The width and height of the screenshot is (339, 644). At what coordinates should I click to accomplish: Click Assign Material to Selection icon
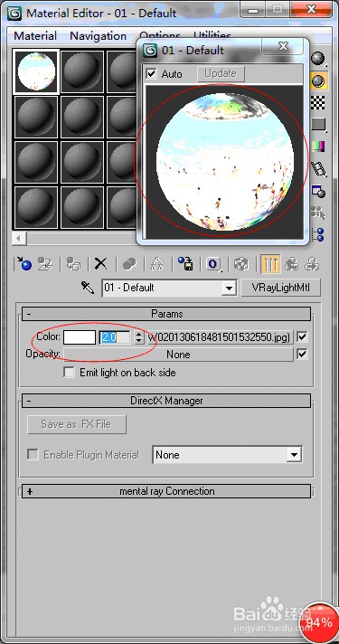tap(73, 264)
